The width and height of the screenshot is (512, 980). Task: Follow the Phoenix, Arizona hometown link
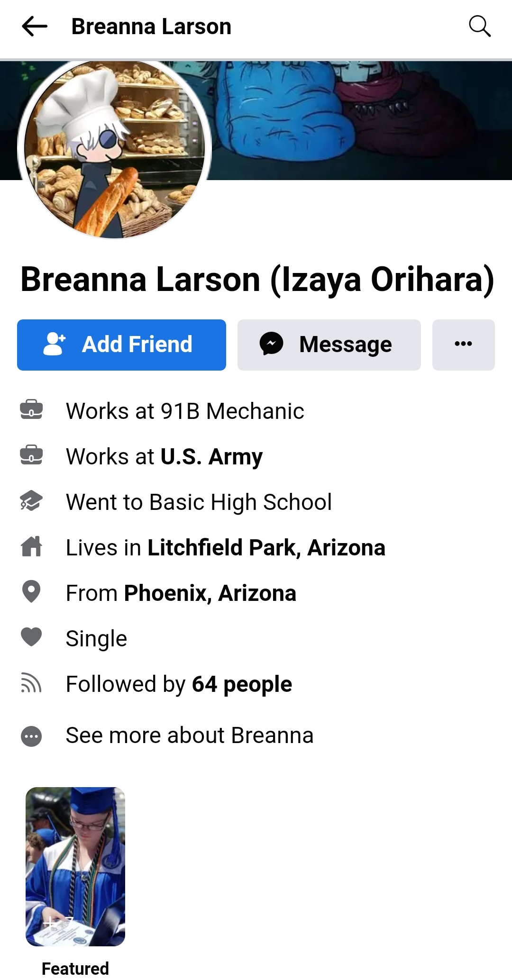click(x=210, y=593)
